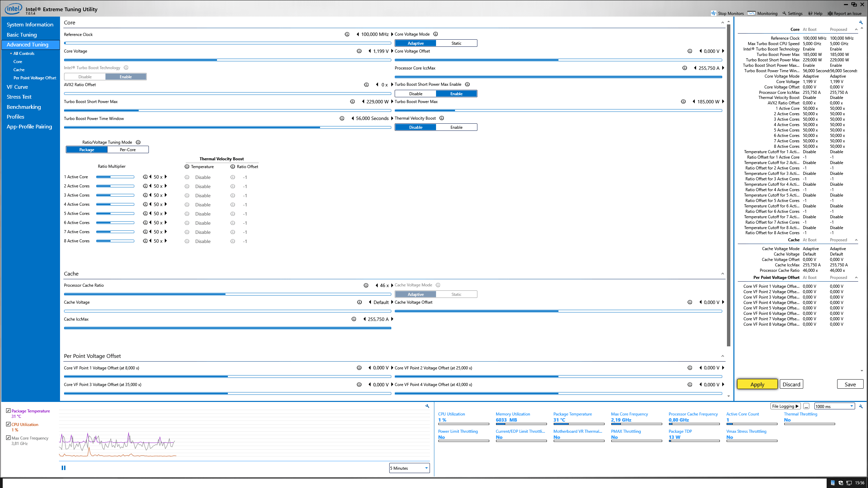Discard the proposed changes
This screenshot has width=868, height=488.
pos(791,384)
